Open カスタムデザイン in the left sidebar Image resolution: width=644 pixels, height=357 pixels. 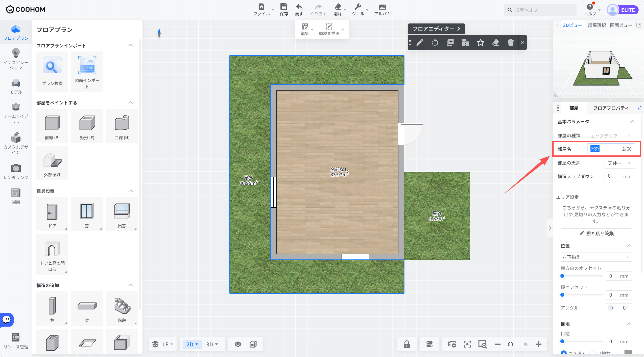click(x=16, y=143)
